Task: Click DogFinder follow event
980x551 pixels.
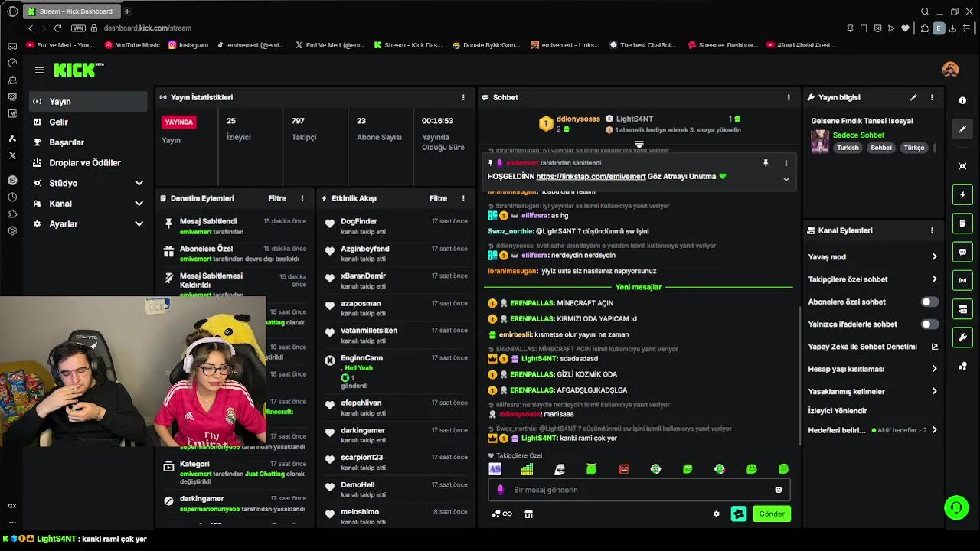Action: pos(396,226)
